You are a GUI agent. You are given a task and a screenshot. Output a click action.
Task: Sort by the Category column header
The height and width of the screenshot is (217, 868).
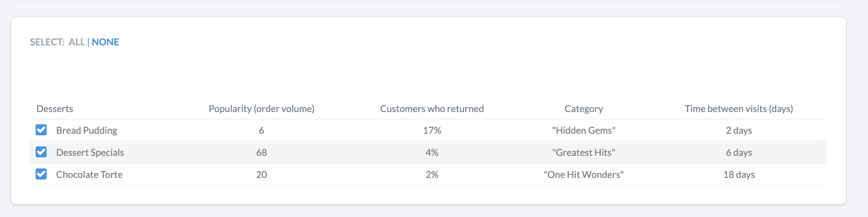(x=583, y=108)
